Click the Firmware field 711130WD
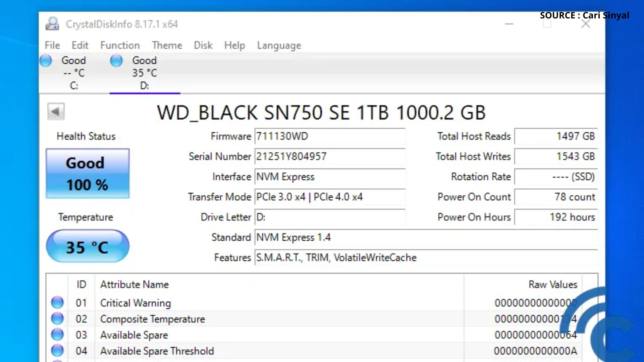This screenshot has height=362, width=644. (330, 136)
